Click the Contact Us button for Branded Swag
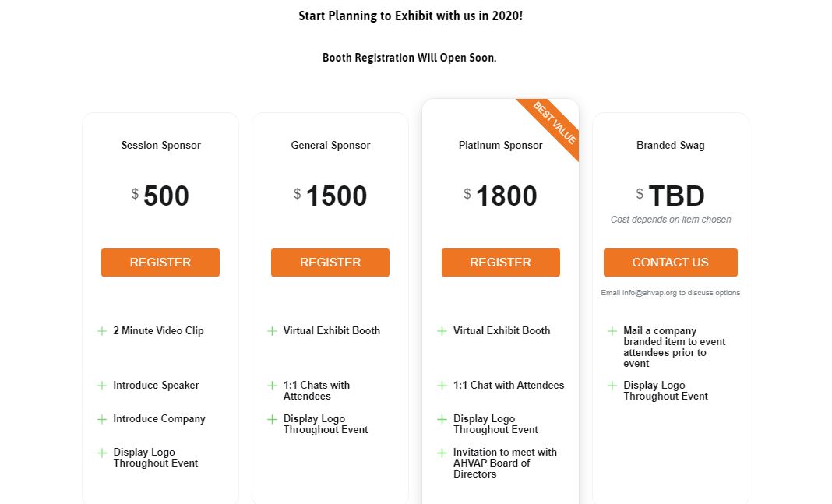This screenshot has width=832, height=504. click(x=670, y=263)
